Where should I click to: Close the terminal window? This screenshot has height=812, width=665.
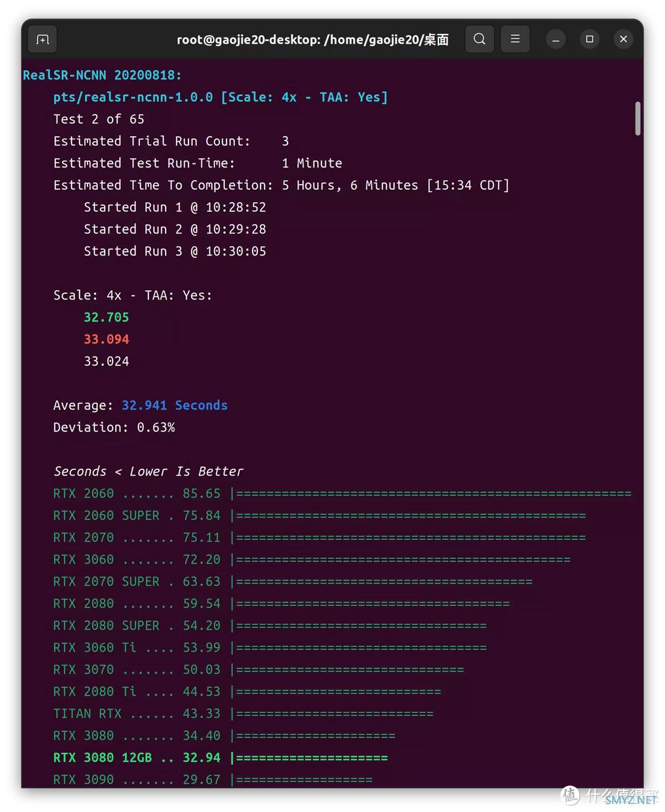[x=623, y=39]
